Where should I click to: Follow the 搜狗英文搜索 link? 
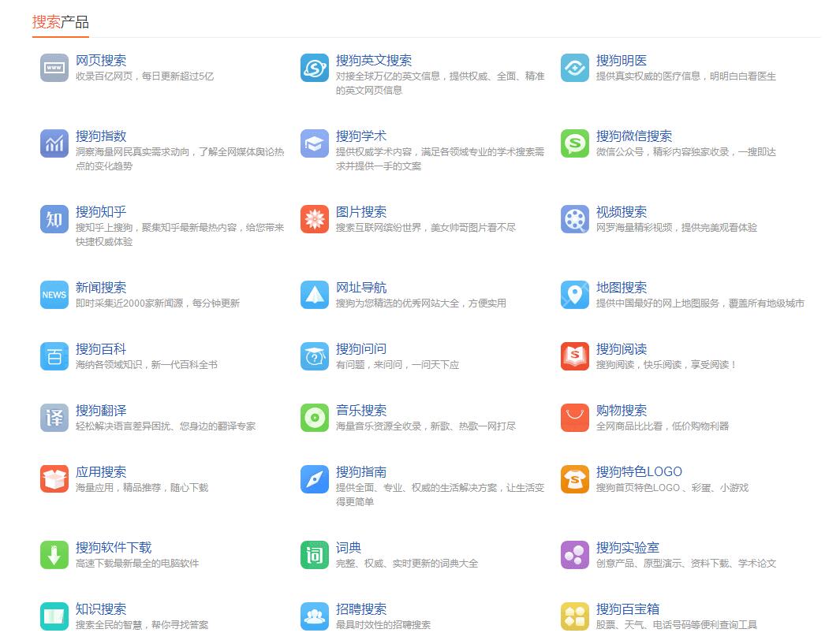point(374,61)
